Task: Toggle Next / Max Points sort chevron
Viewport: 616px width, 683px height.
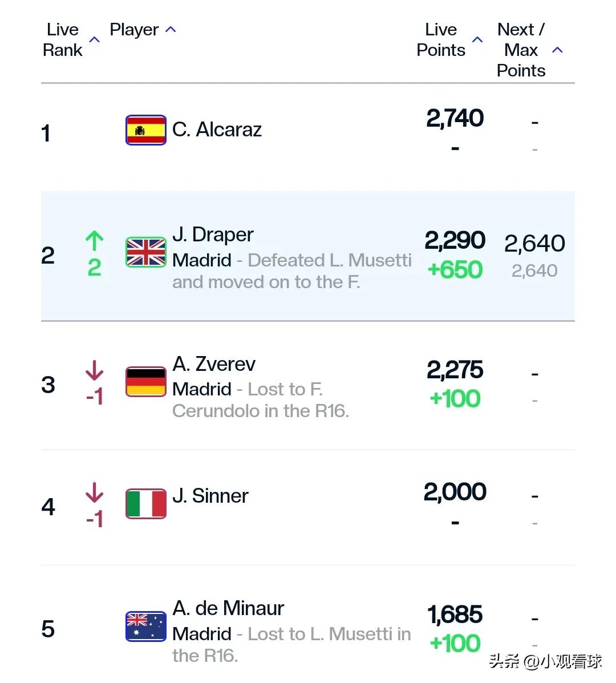Action: click(557, 50)
